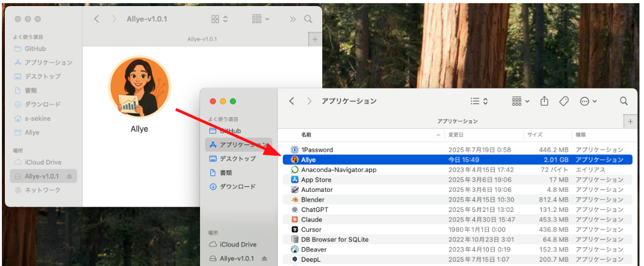Sort by the 名前 column header
The width and height of the screenshot is (644, 266).
(306, 134)
